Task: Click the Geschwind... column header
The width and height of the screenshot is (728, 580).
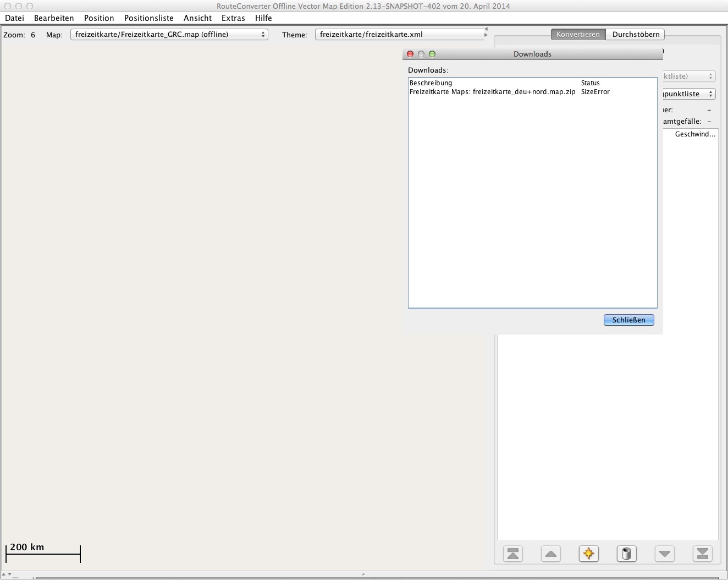Action: point(695,134)
